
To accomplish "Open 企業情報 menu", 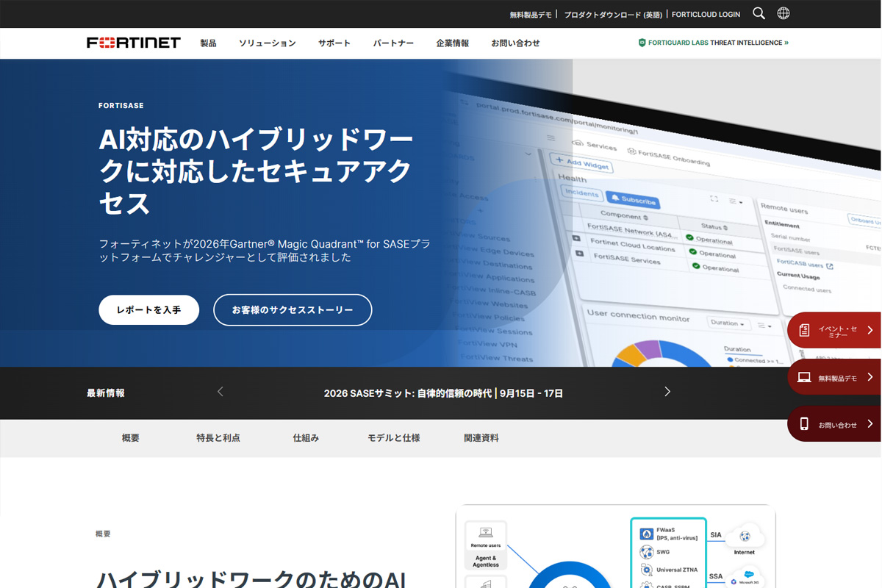I will pos(453,43).
